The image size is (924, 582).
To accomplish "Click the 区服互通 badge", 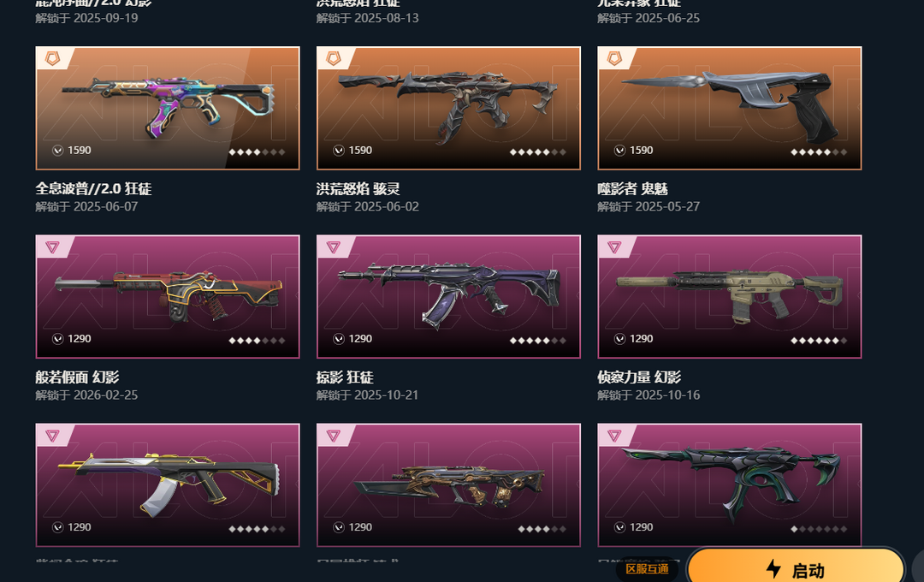I will [647, 569].
